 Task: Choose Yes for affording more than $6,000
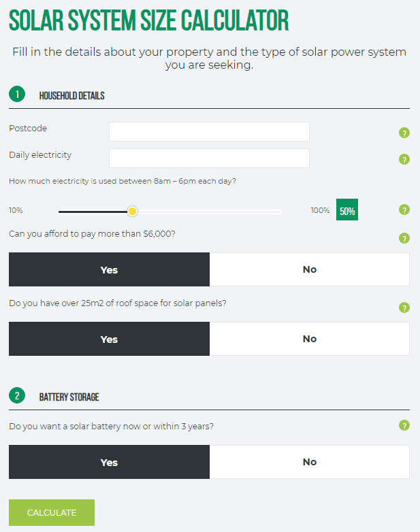coord(109,269)
